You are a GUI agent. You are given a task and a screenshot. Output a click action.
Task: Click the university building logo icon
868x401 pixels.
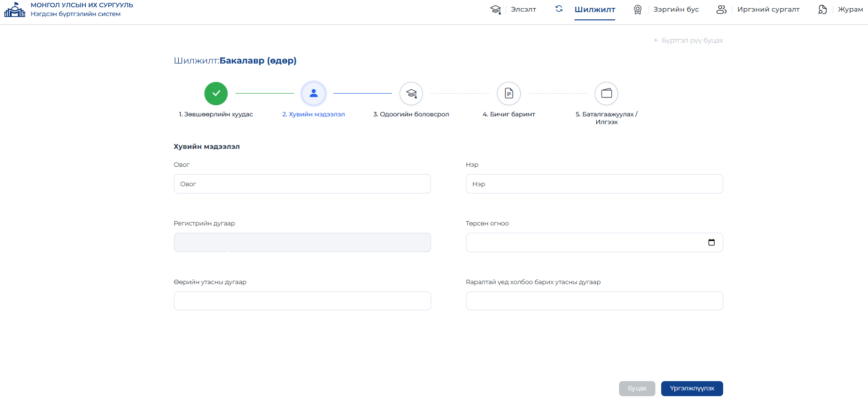click(15, 9)
